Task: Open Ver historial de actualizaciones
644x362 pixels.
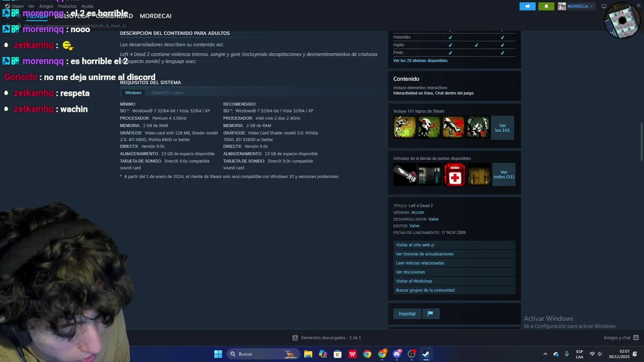Action: [x=454, y=254]
